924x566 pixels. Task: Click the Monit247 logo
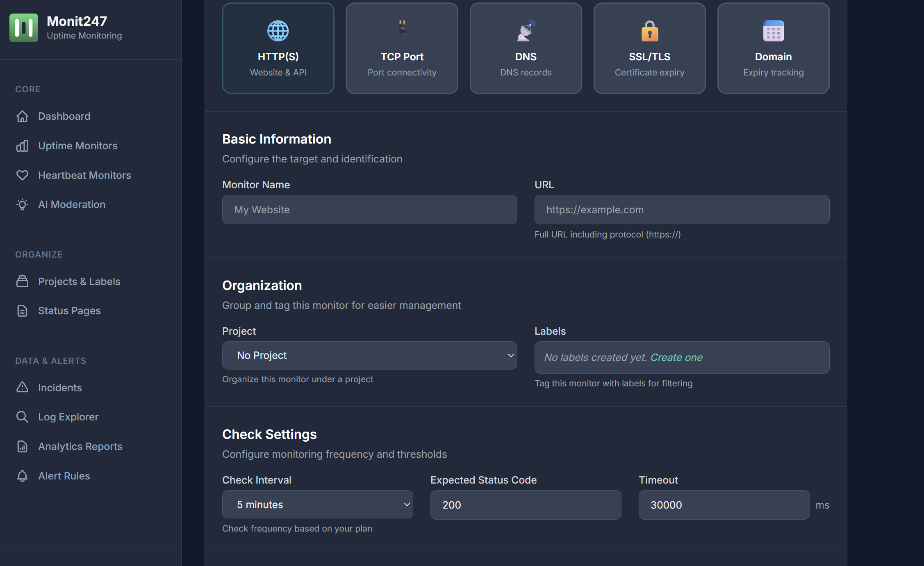(24, 27)
